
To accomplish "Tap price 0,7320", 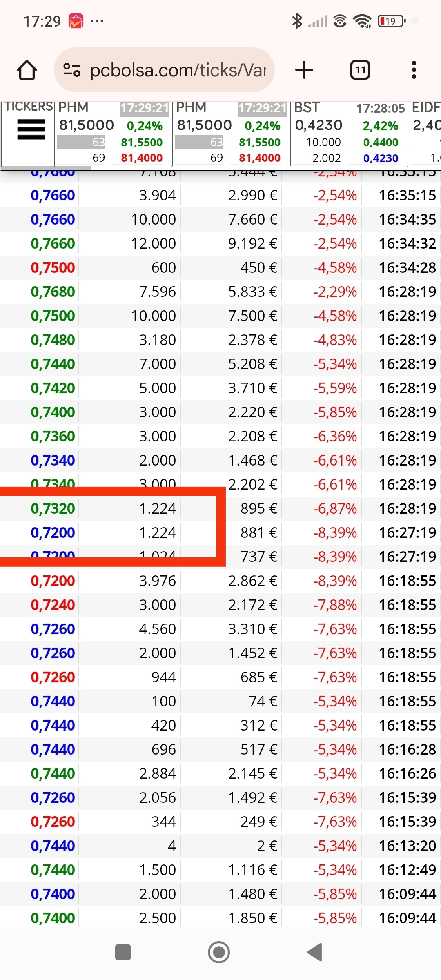I will [53, 509].
